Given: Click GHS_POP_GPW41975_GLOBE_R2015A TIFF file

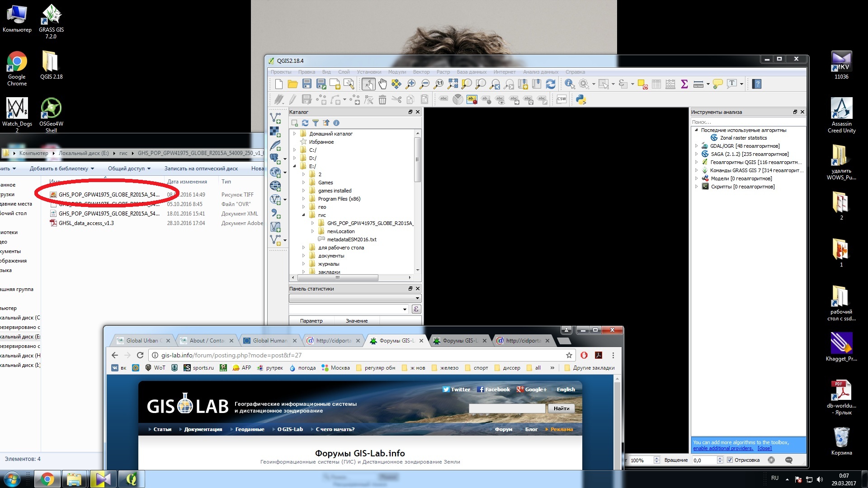Looking at the screenshot, I should [x=109, y=194].
